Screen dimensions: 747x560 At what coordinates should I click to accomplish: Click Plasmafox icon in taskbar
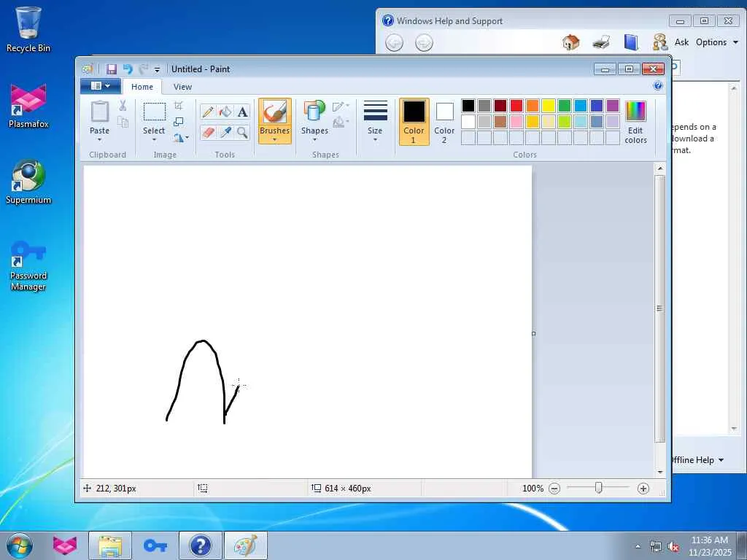pyautogui.click(x=65, y=545)
